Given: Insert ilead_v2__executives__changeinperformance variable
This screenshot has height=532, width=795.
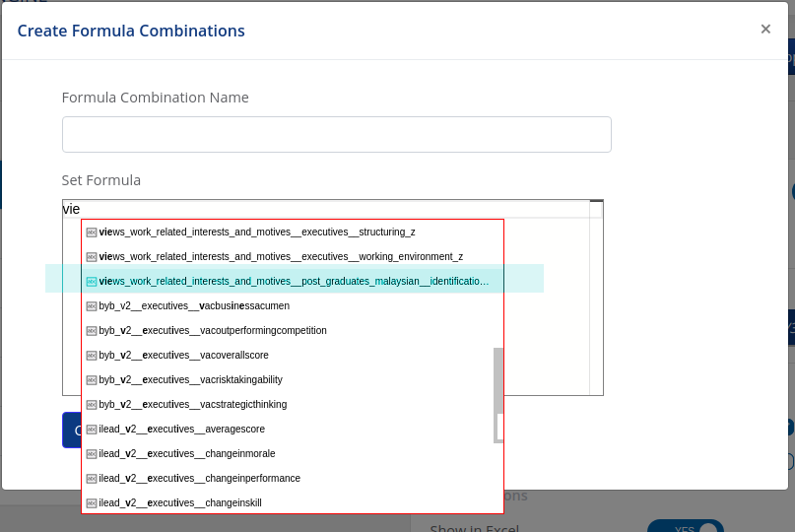Looking at the screenshot, I should pyautogui.click(x=293, y=478).
